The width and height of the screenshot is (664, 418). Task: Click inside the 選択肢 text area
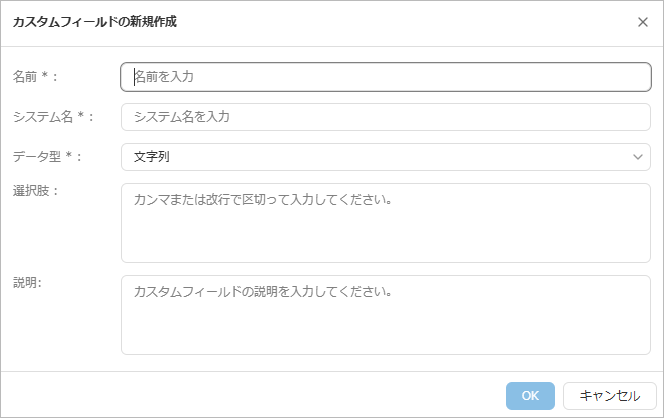(386, 222)
